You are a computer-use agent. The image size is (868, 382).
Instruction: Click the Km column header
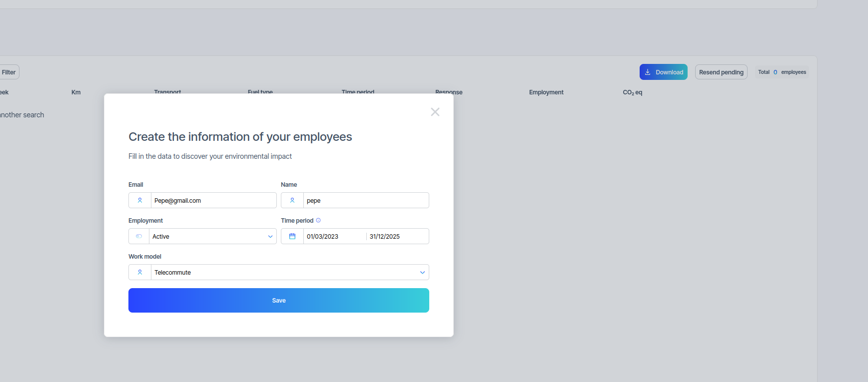pyautogui.click(x=76, y=92)
